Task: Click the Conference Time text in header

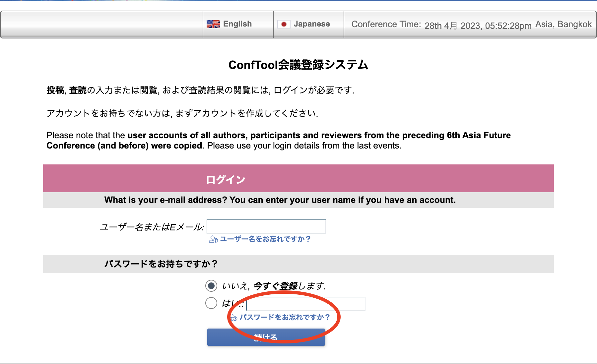Action: [386, 24]
